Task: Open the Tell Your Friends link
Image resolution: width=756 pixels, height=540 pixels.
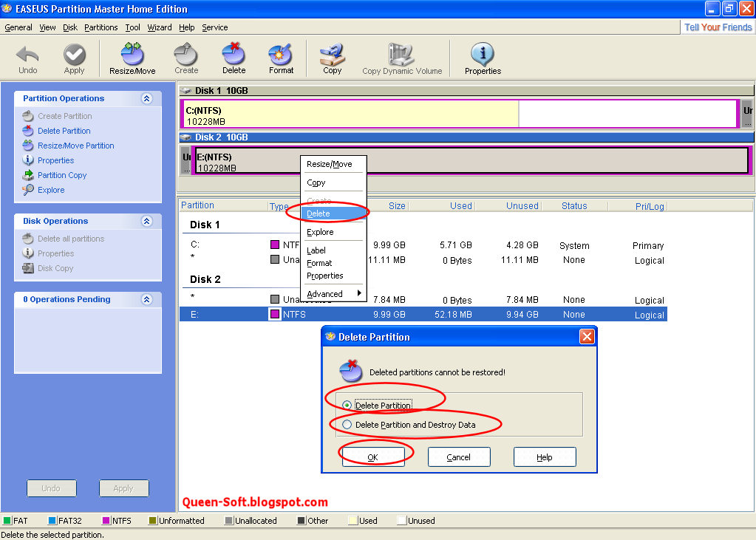Action: tap(718, 27)
